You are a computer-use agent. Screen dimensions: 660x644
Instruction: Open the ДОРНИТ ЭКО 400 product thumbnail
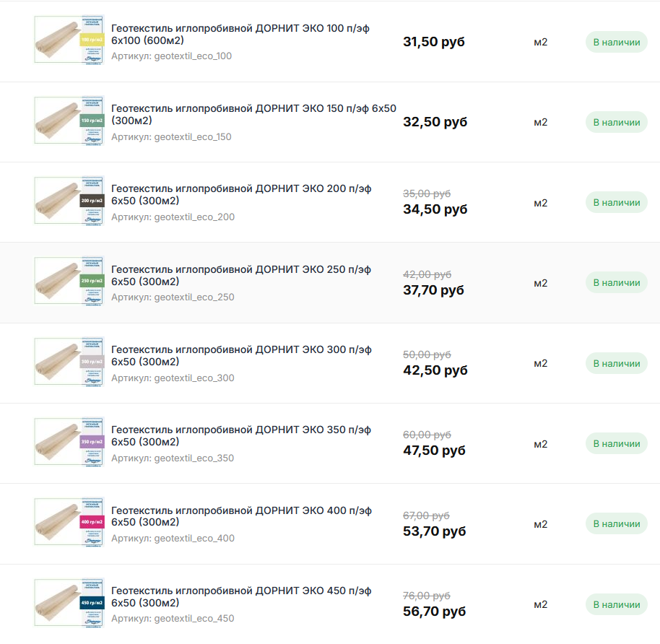[x=69, y=522]
